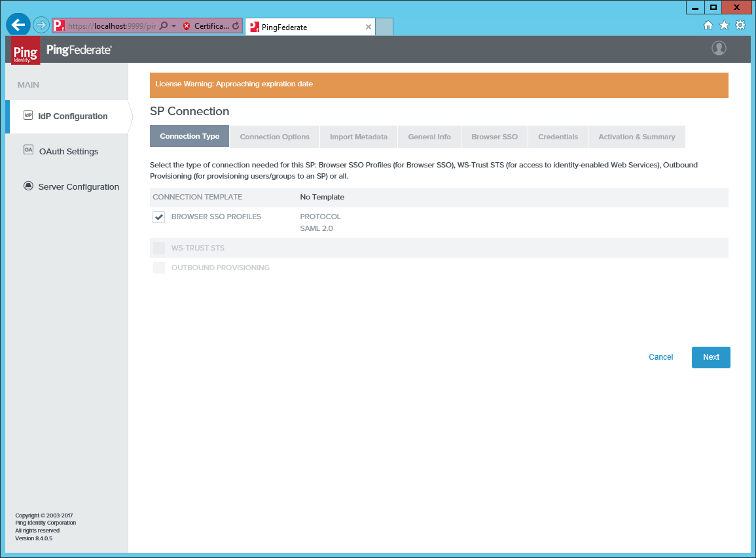Click the browser forward arrow button
The width and height of the screenshot is (756, 558).
coord(41,25)
